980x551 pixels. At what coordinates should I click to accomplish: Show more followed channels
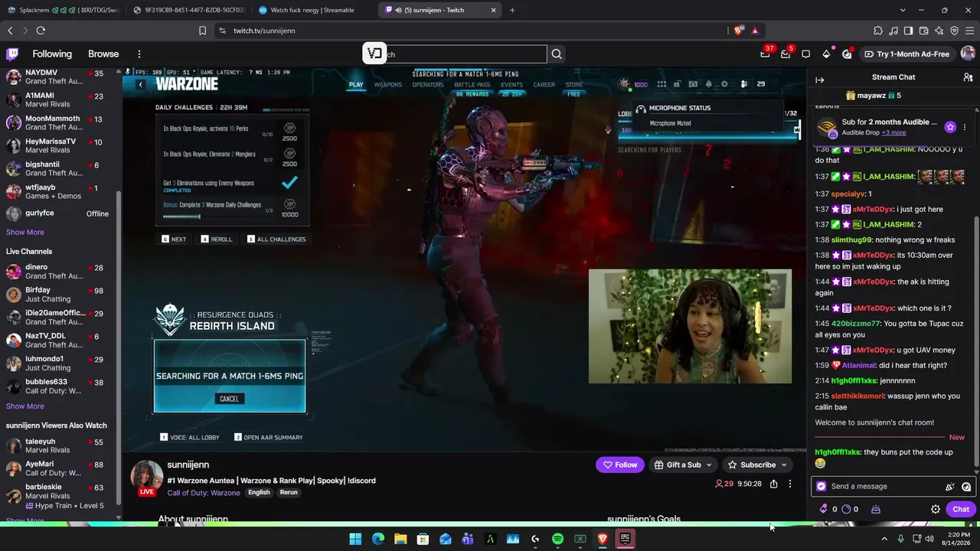point(25,232)
